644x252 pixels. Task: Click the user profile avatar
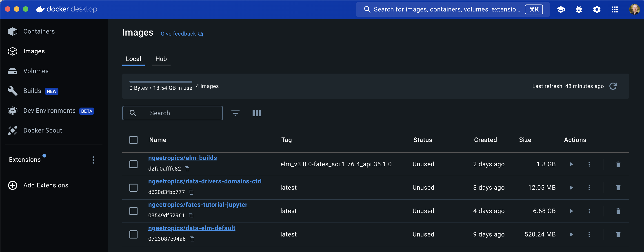tap(635, 9)
